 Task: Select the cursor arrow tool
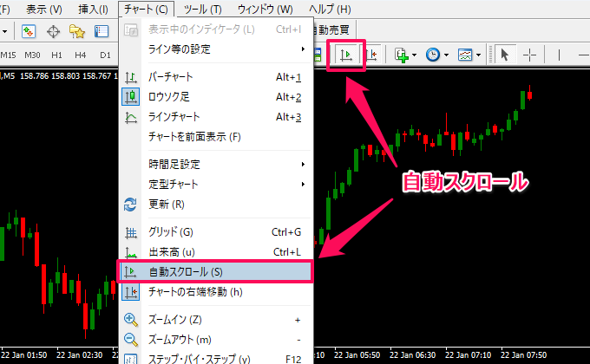pos(505,55)
